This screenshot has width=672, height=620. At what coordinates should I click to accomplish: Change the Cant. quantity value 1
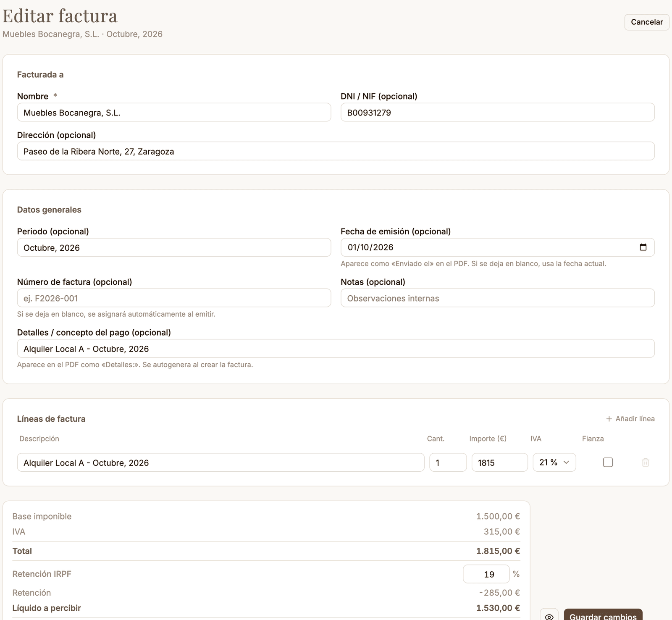point(448,462)
